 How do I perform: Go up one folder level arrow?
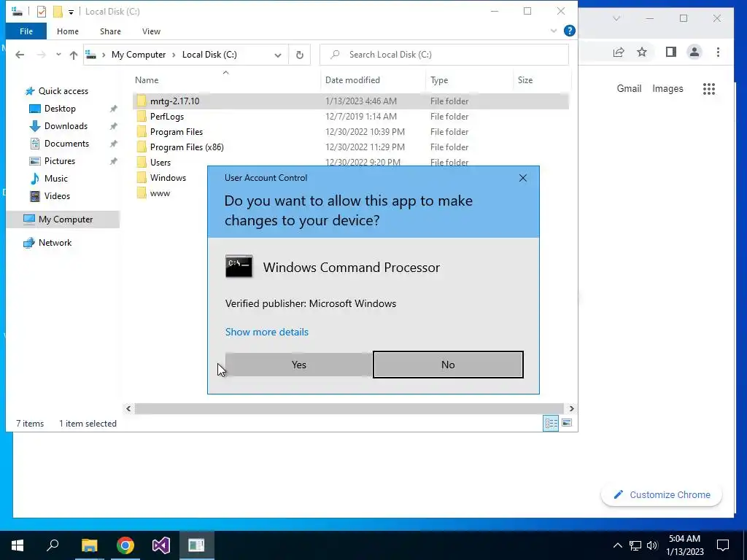pyautogui.click(x=74, y=55)
